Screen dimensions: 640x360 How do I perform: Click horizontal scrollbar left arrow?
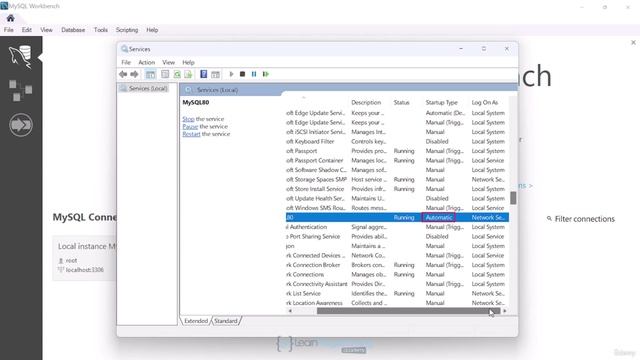tap(290, 311)
